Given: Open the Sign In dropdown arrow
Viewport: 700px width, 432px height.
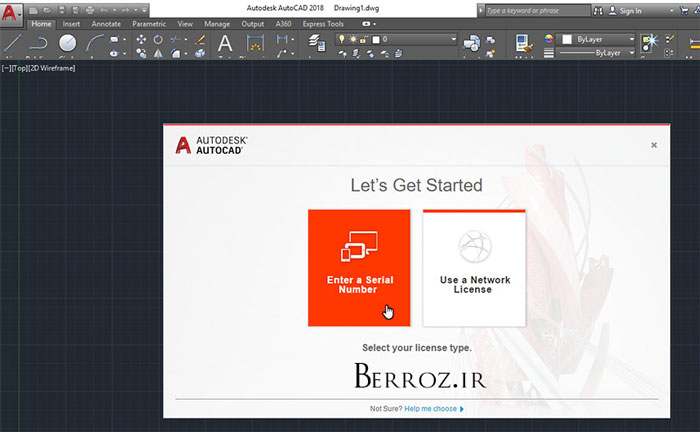Looking at the screenshot, I should pyautogui.click(x=671, y=10).
